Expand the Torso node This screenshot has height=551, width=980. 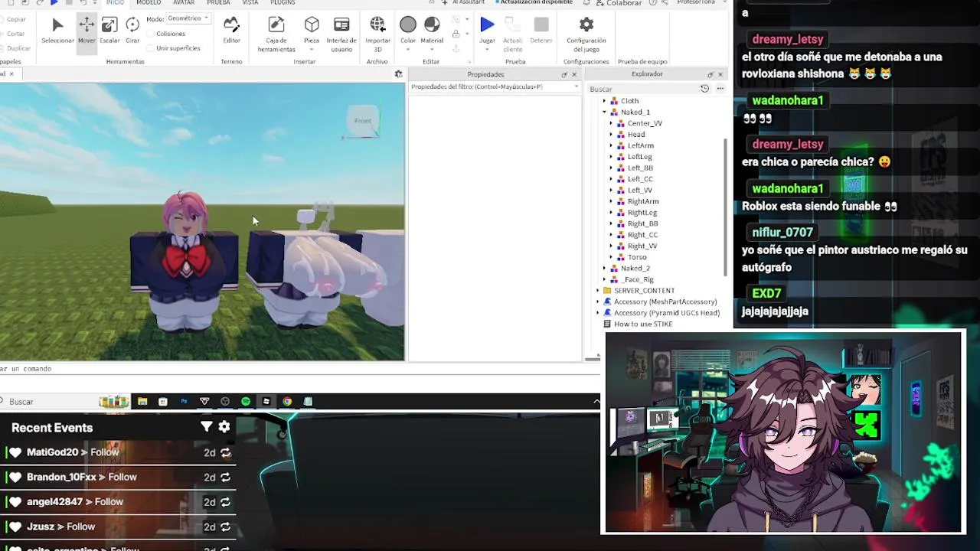point(611,257)
